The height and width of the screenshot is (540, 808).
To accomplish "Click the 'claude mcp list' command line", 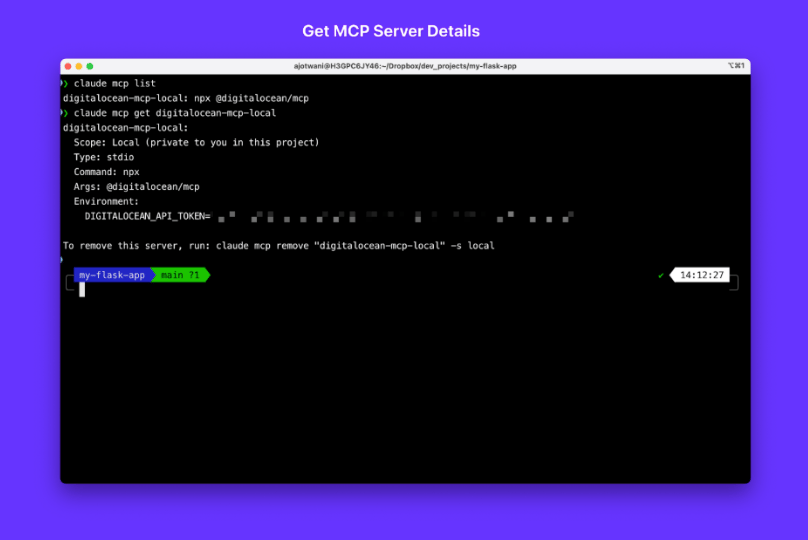I will [x=114, y=83].
